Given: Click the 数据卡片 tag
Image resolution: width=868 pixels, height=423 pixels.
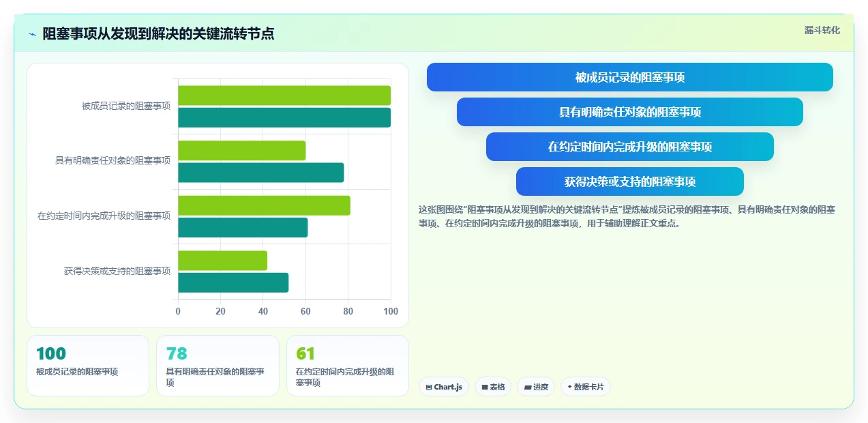Looking at the screenshot, I should click(585, 387).
